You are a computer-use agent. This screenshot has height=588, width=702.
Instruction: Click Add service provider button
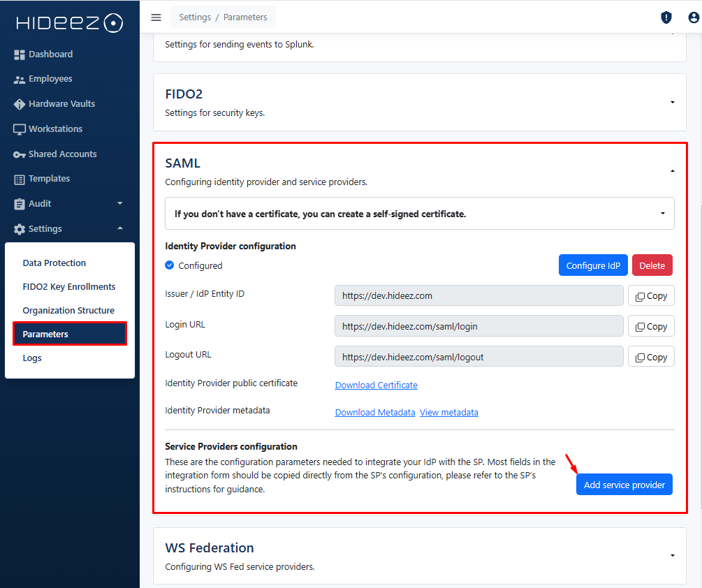(624, 485)
